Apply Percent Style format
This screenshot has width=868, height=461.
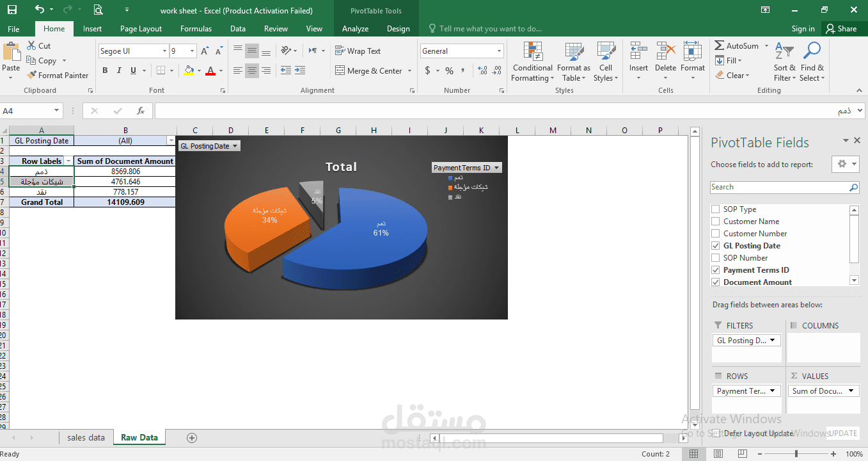coord(449,70)
